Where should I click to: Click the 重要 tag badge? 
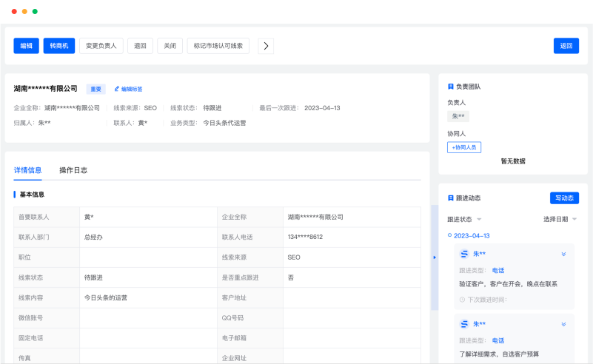(x=96, y=89)
